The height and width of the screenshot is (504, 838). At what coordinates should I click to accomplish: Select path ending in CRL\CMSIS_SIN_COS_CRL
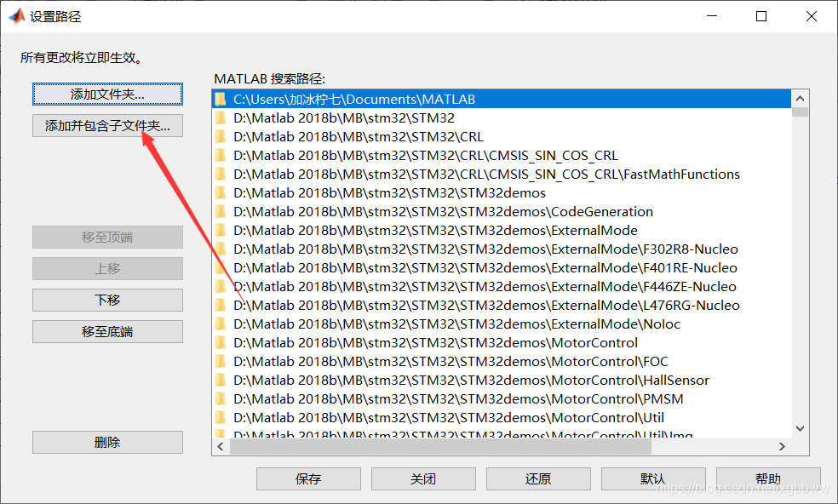(x=502, y=155)
